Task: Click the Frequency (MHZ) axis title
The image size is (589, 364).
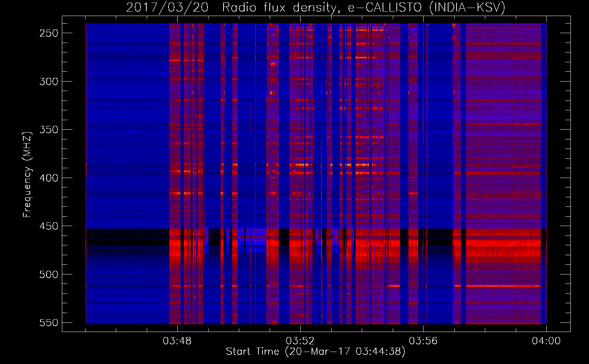Action: coord(28,174)
